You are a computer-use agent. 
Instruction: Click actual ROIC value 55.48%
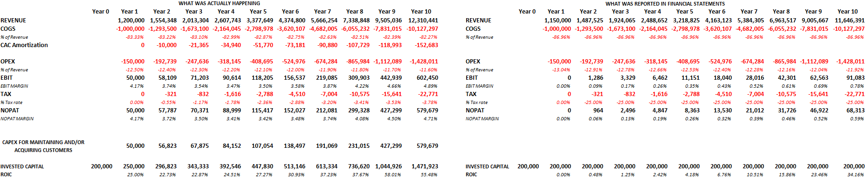(429, 175)
